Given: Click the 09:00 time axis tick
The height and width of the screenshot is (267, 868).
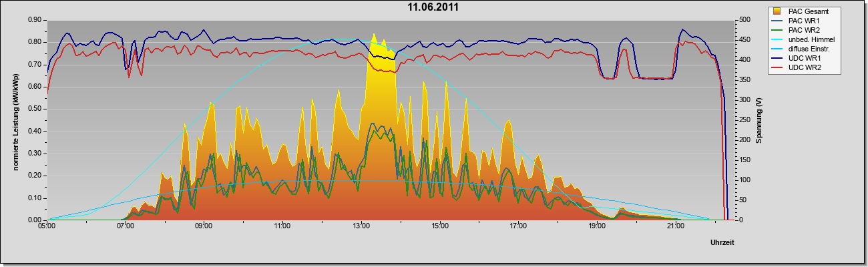Looking at the screenshot, I should pyautogui.click(x=204, y=228).
